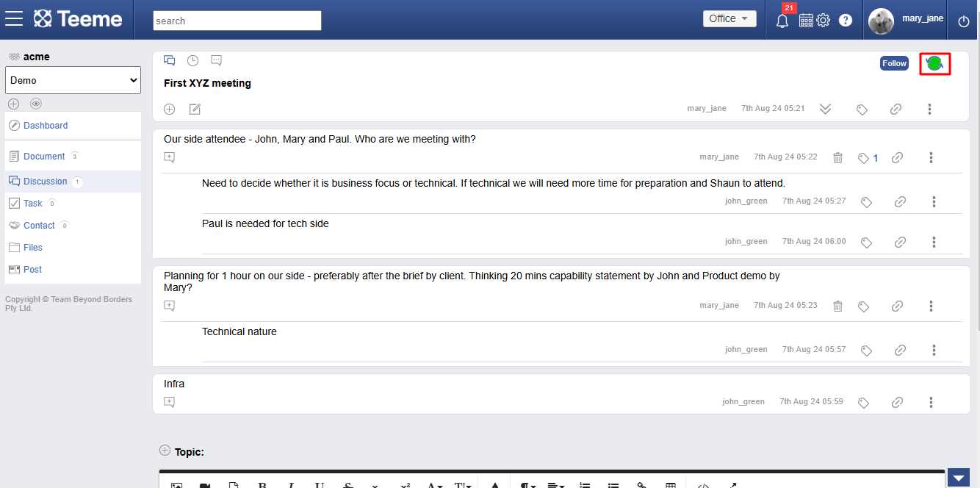Click link icon on 'Our side attendee' row
Viewport: 980px width, 488px height.
click(898, 157)
